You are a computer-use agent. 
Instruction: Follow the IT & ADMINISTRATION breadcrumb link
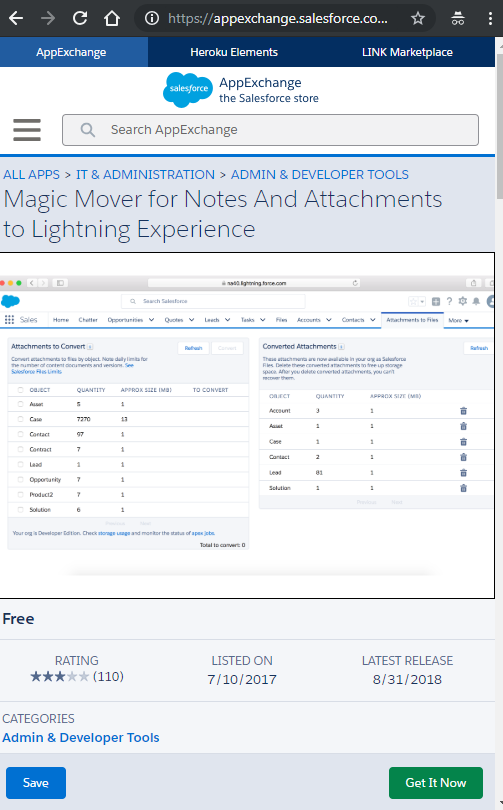click(145, 175)
